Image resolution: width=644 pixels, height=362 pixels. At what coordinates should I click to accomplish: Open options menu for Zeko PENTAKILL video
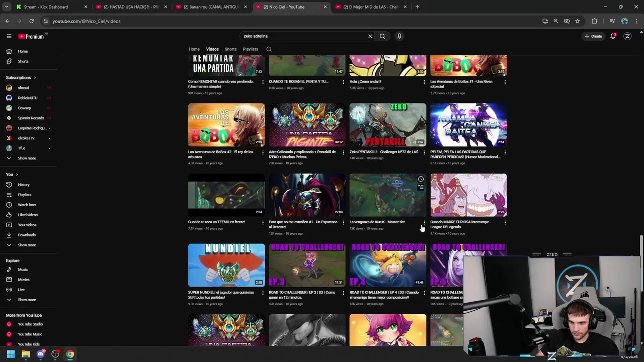[424, 152]
